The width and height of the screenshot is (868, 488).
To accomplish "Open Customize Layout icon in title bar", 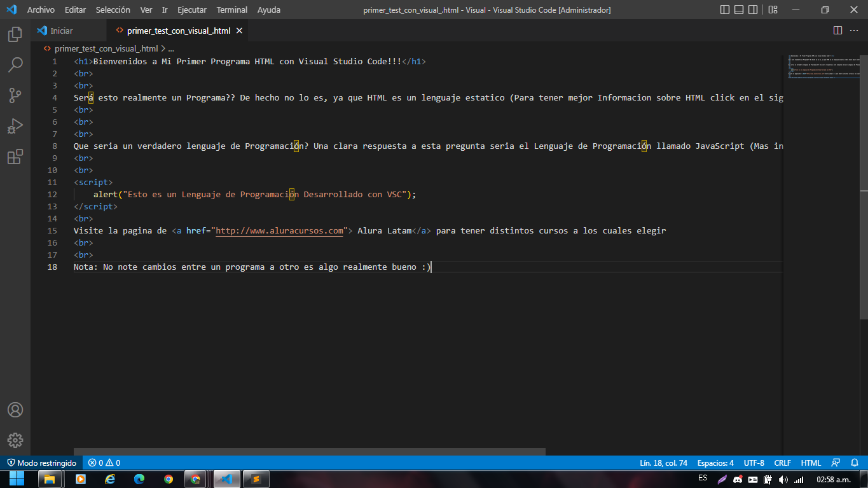I will tap(773, 10).
